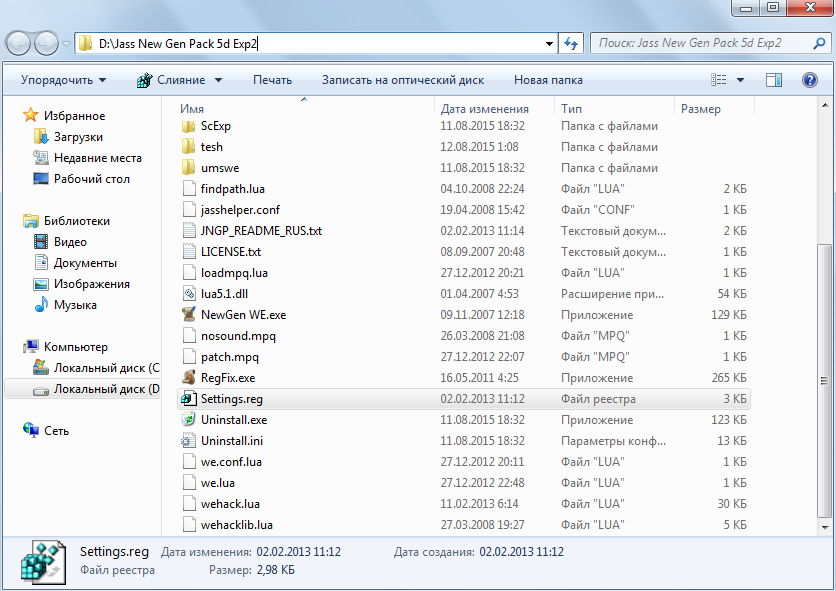Click the Слияние toolbar button
This screenshot has height=591, width=836.
click(171, 80)
